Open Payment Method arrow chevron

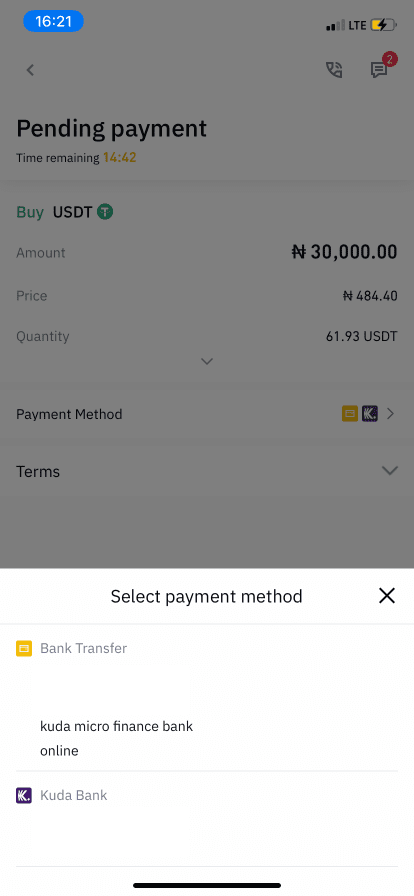tap(391, 414)
